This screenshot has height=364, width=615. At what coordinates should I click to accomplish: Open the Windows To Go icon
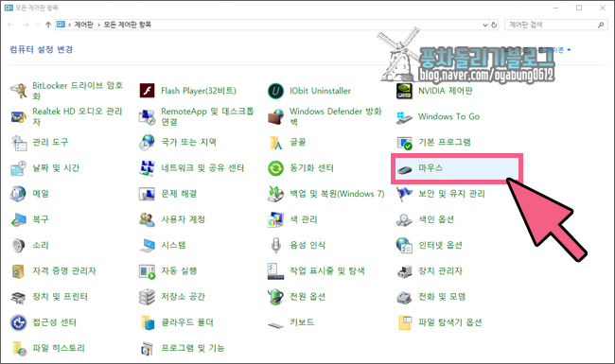[x=404, y=116]
